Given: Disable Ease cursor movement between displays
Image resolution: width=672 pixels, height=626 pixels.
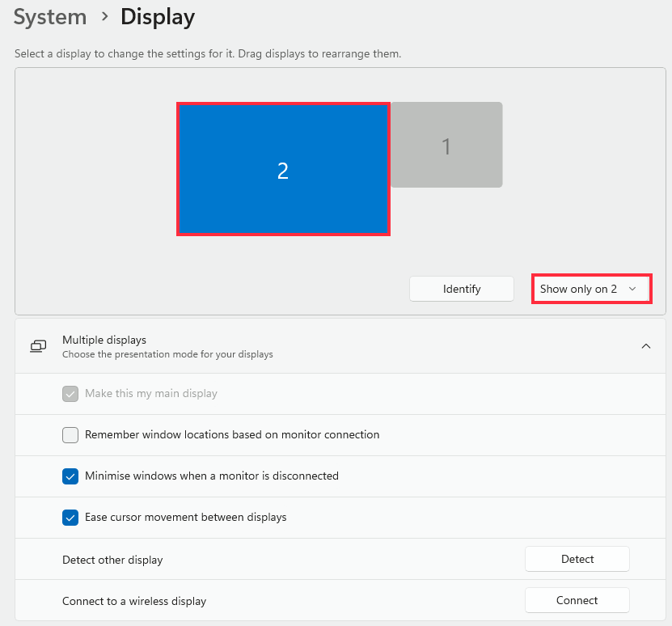Looking at the screenshot, I should click(x=70, y=518).
